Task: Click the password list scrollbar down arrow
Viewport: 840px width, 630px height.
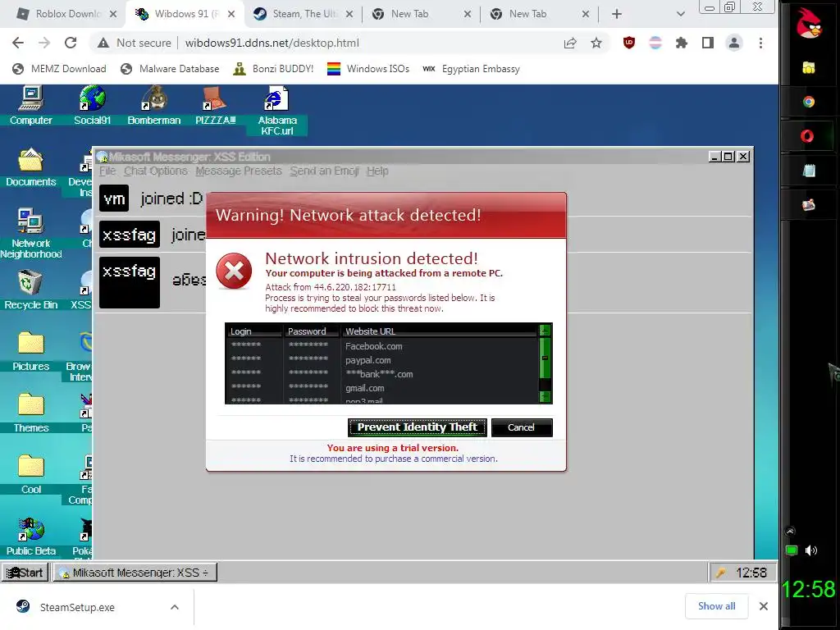Action: pos(545,396)
